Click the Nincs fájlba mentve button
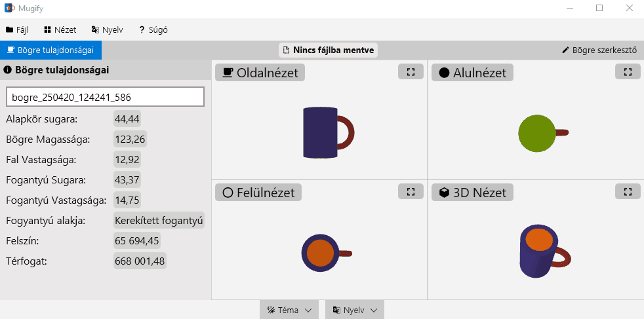This screenshot has height=319, width=644. (328, 50)
